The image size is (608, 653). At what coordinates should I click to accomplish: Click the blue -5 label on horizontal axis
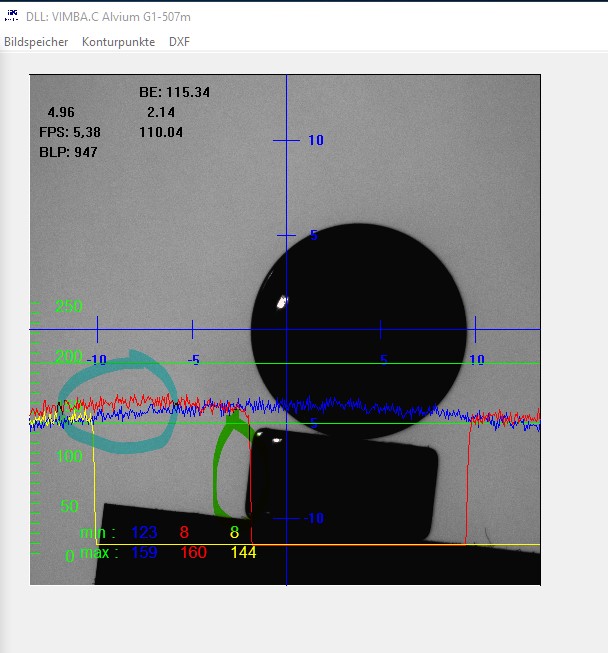pyautogui.click(x=194, y=360)
